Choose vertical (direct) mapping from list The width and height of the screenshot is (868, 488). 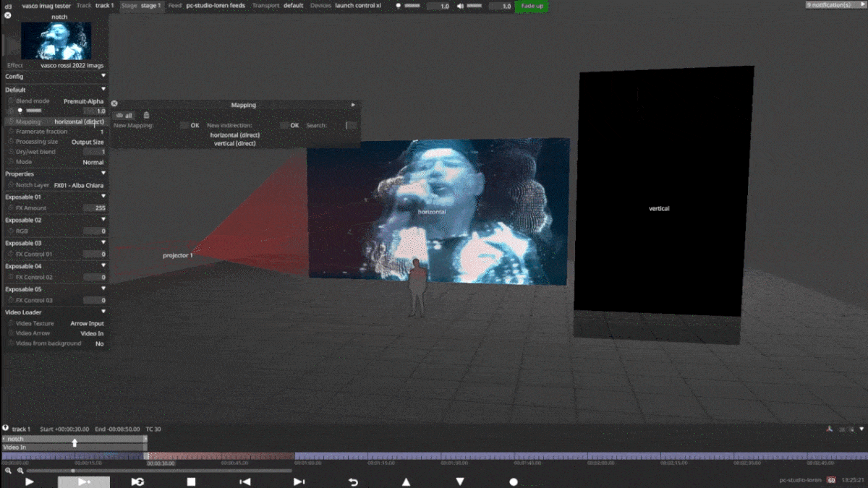tap(235, 144)
